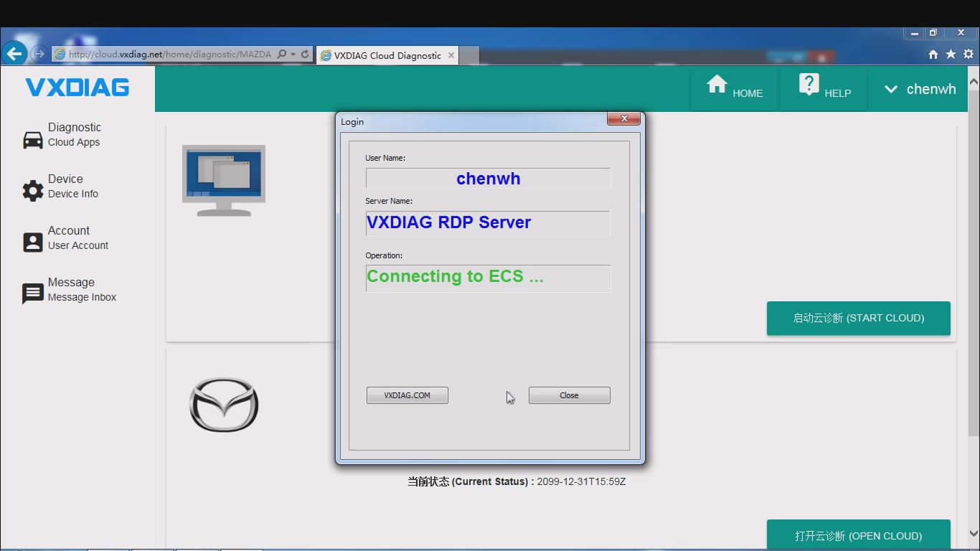Click the START CLOUD button
Image resolution: width=980 pixels, height=551 pixels.
pos(859,318)
